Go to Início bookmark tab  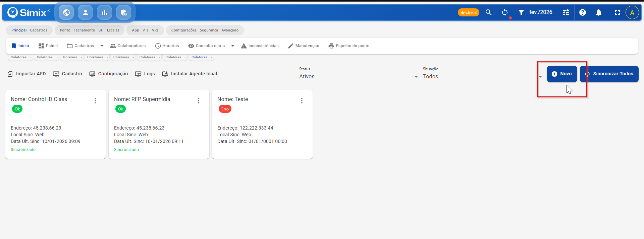(x=20, y=46)
